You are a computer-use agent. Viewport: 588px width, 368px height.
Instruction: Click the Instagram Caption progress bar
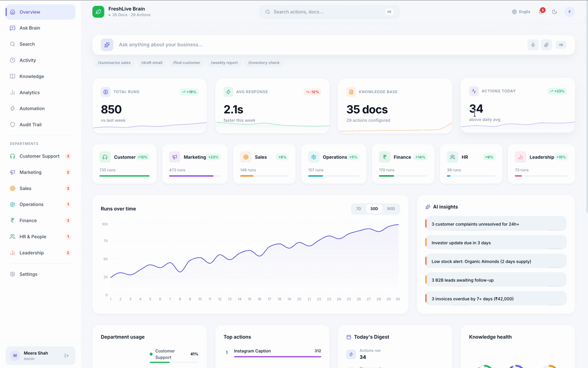tap(277, 357)
